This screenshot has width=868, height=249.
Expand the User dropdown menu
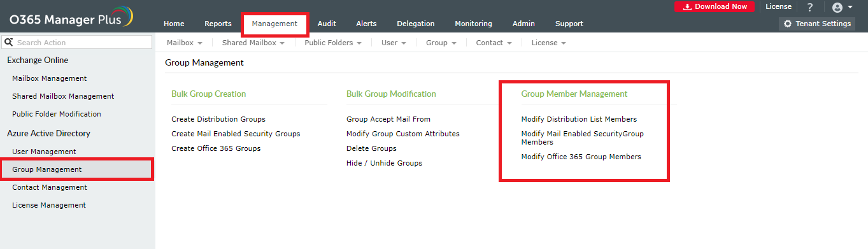tap(394, 43)
